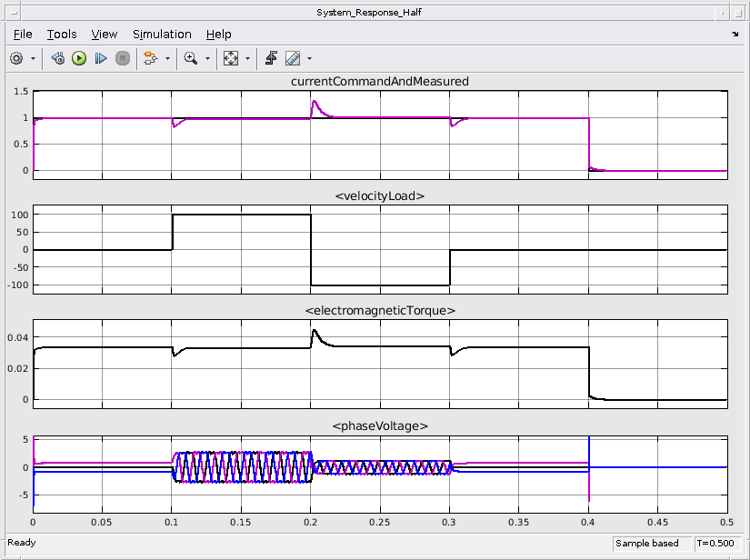Click the <velocityLoad> plot title
This screenshot has width=750, height=560.
click(380, 196)
